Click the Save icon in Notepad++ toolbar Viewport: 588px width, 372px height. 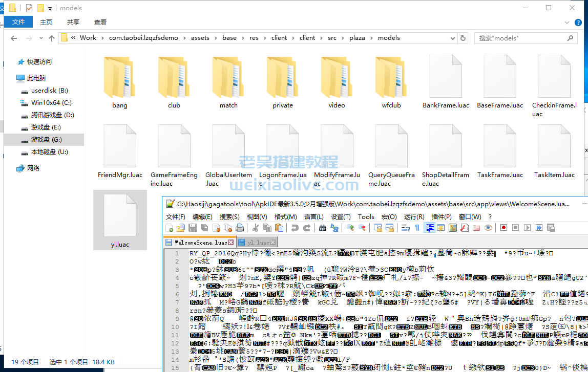(193, 228)
